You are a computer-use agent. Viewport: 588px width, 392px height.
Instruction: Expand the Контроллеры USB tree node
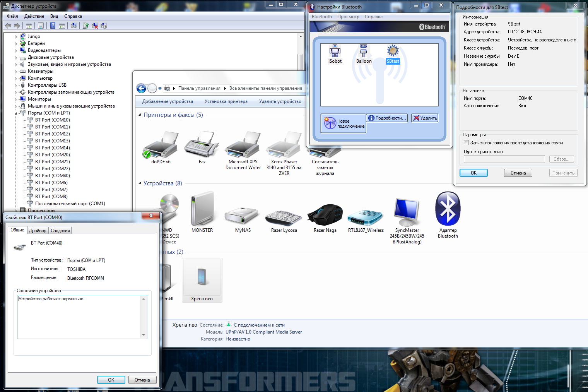16,86
